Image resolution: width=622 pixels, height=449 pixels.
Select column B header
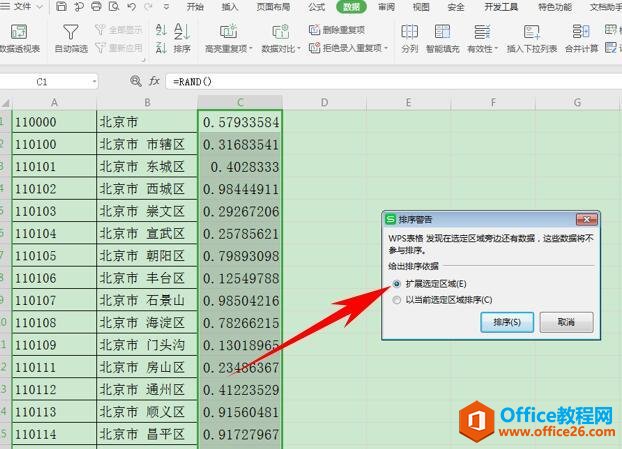tap(147, 102)
